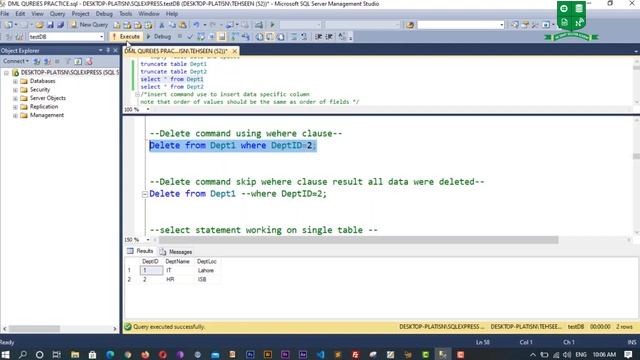The image size is (640, 360).
Task: Expand the Databases node
Action: click(15, 81)
